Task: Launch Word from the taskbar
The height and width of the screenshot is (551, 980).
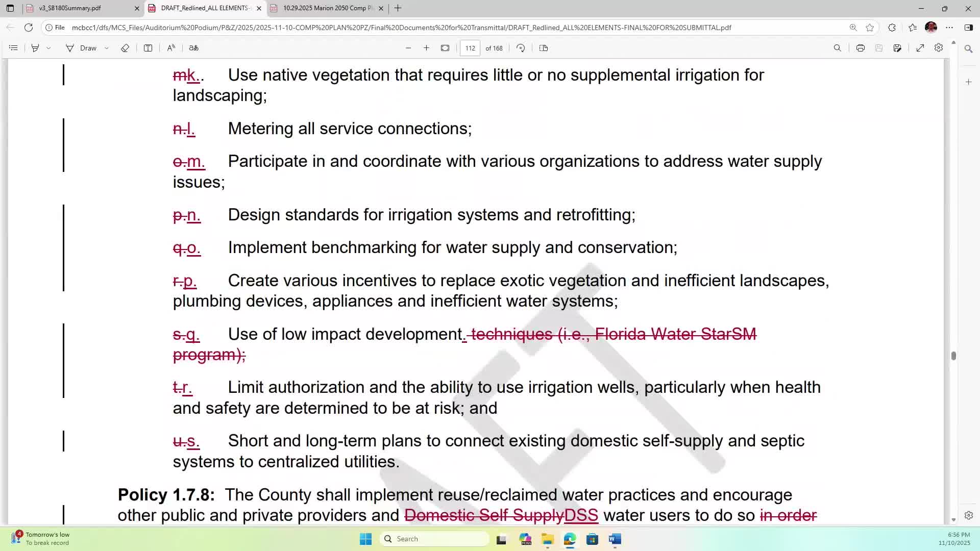Action: [x=614, y=539]
